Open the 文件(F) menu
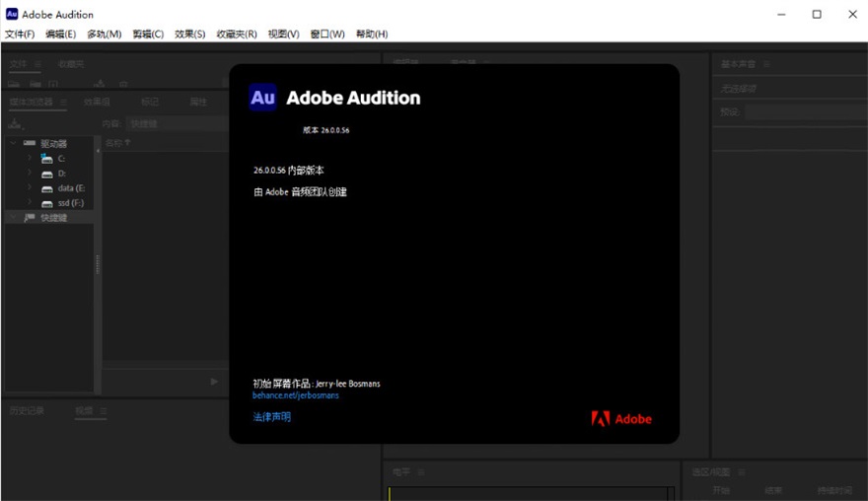This screenshot has width=868, height=501. pyautogui.click(x=20, y=35)
